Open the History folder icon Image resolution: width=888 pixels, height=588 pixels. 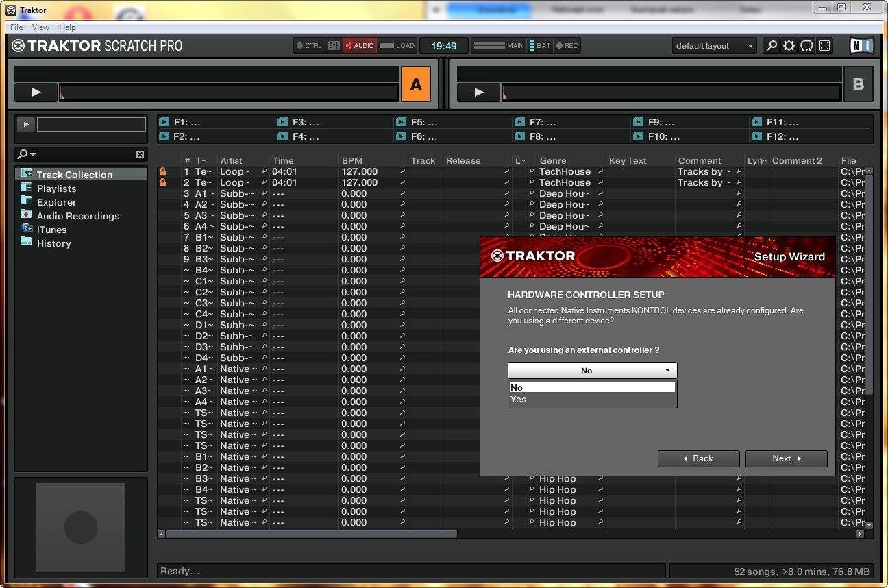click(x=26, y=243)
